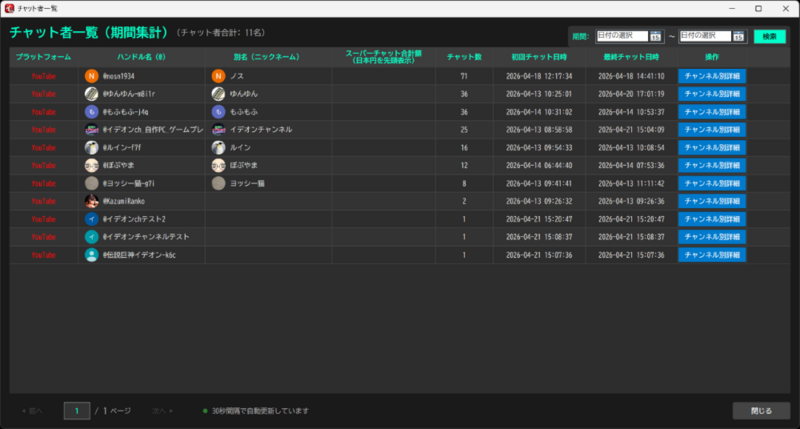Sort by ハンドル名 column header
The height and width of the screenshot is (429, 800).
143,56
